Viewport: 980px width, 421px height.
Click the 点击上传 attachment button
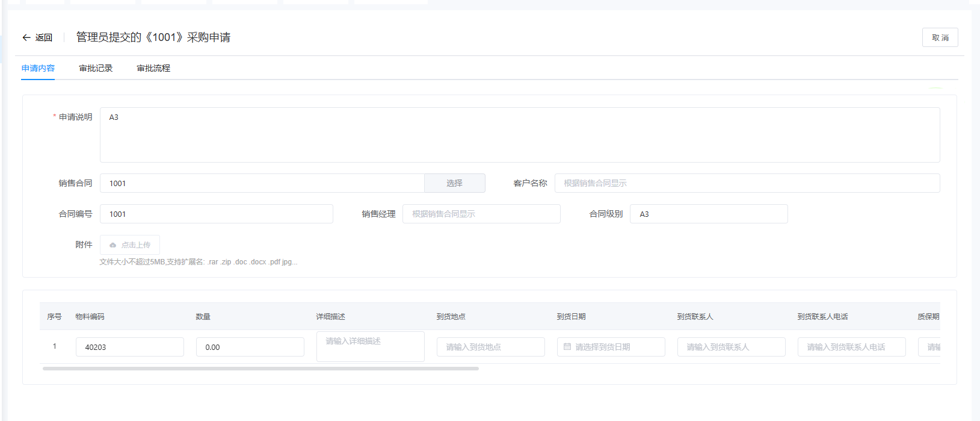point(130,245)
